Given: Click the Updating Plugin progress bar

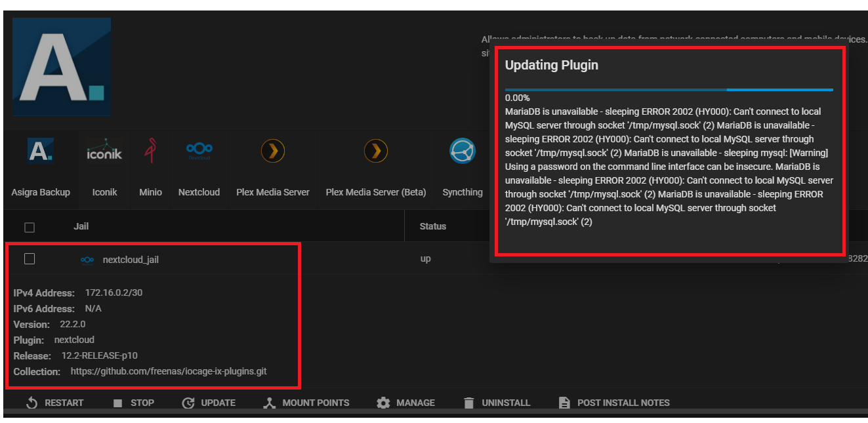Looking at the screenshot, I should click(x=669, y=89).
